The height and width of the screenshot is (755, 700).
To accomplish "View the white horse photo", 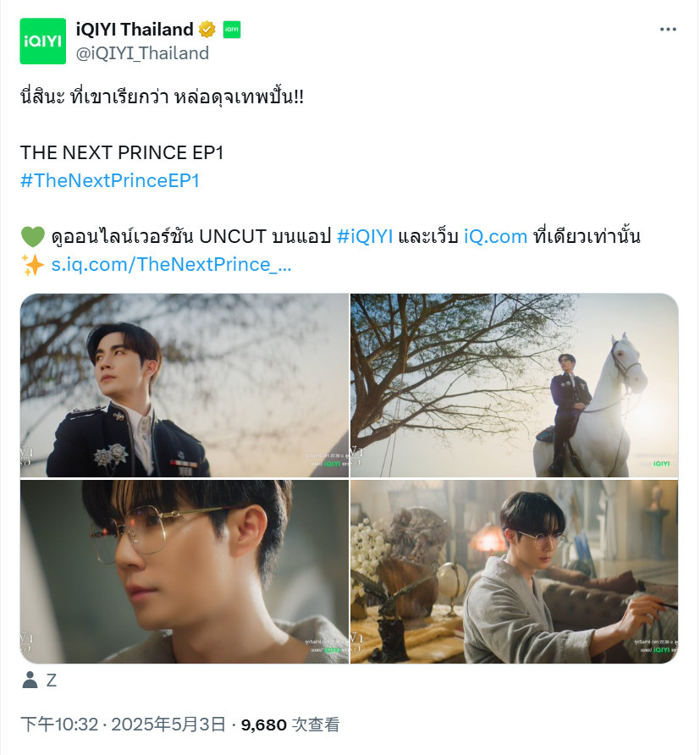I will pos(514,385).
